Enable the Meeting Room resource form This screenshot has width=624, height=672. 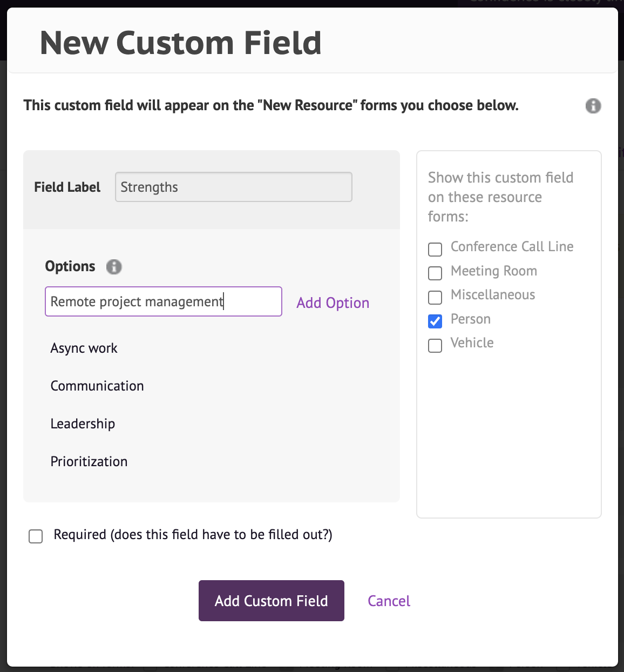point(435,273)
